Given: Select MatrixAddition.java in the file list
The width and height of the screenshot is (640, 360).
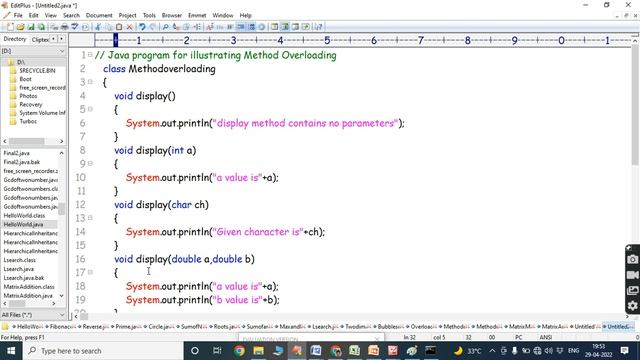Looking at the screenshot, I should click(x=28, y=296).
